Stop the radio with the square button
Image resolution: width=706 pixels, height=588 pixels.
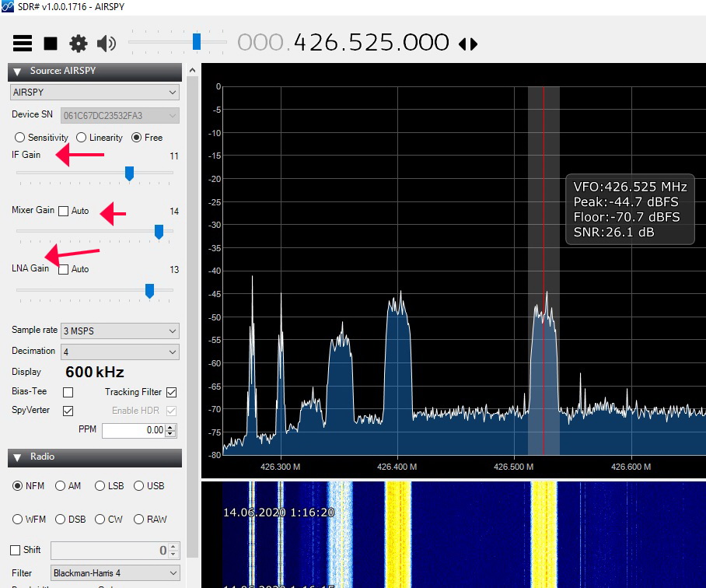(x=51, y=44)
